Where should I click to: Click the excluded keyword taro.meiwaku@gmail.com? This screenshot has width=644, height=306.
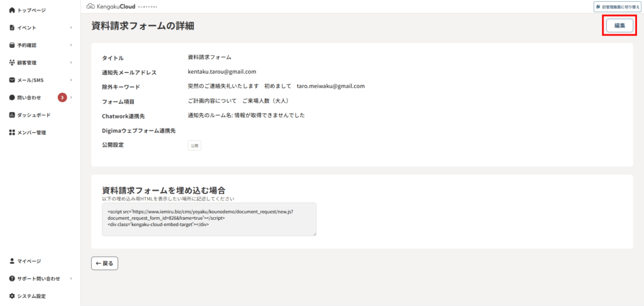coord(331,86)
